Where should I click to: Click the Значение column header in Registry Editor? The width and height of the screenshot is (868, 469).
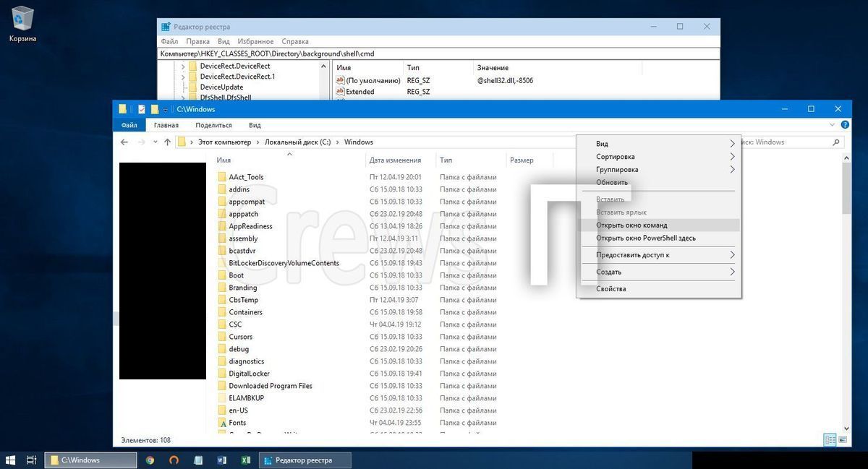coord(558,68)
